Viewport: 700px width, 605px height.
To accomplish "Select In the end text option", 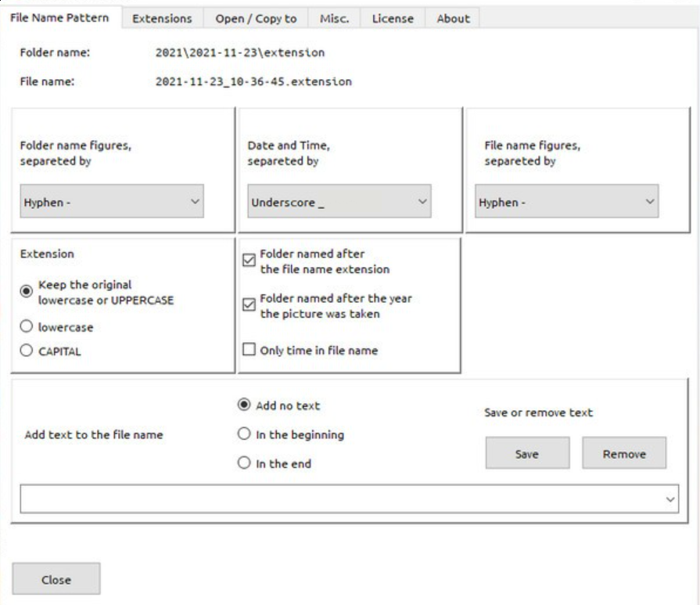I will [244, 463].
